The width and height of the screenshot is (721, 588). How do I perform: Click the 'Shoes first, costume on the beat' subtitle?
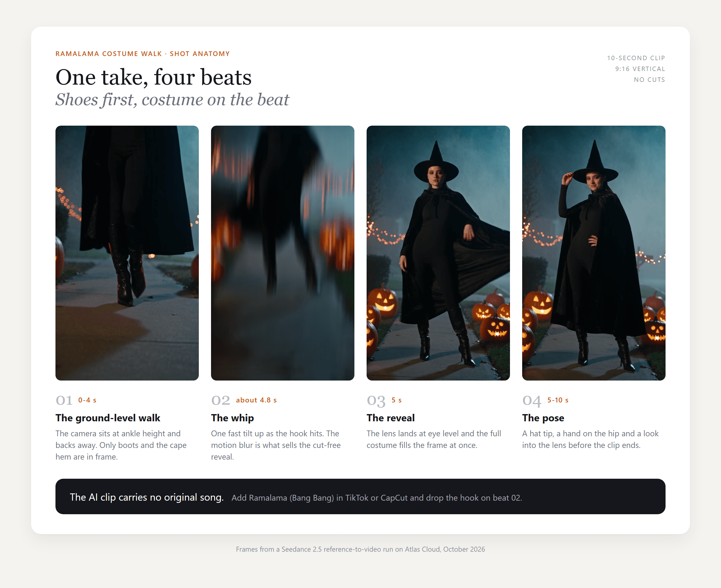pos(172,100)
